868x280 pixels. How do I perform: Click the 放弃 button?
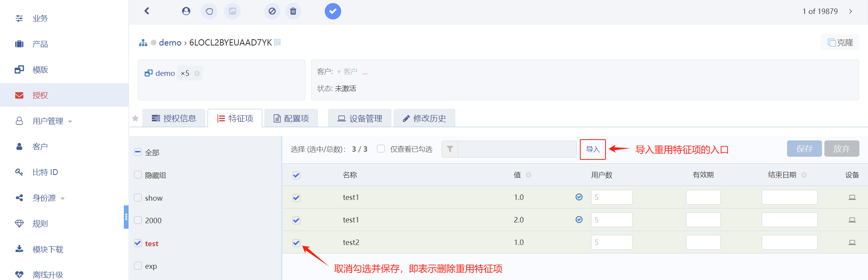pyautogui.click(x=842, y=149)
